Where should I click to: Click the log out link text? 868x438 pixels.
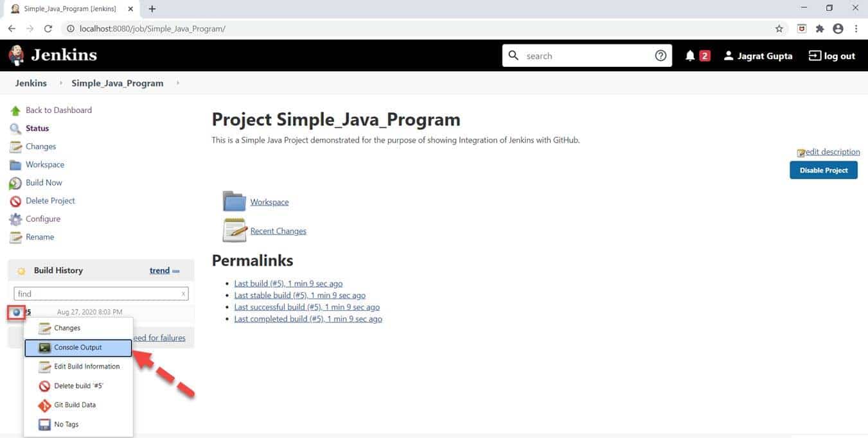click(840, 56)
